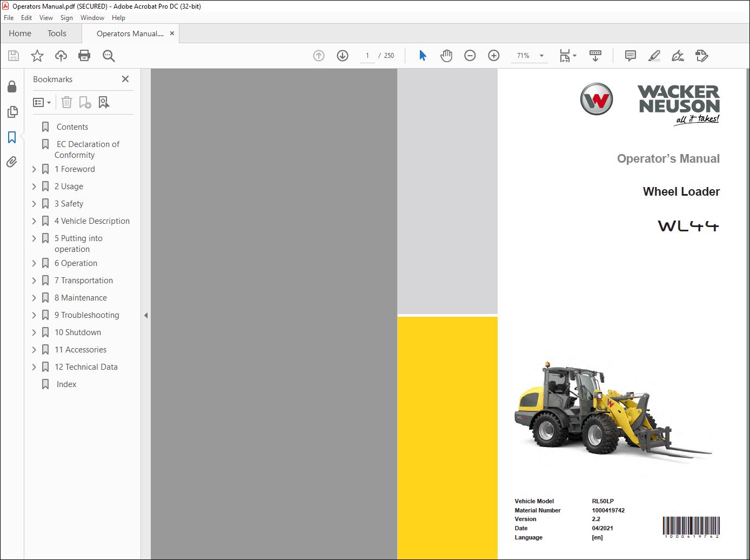Open the zoom percentage dropdown
Screen dimensions: 750x560
[x=541, y=56]
